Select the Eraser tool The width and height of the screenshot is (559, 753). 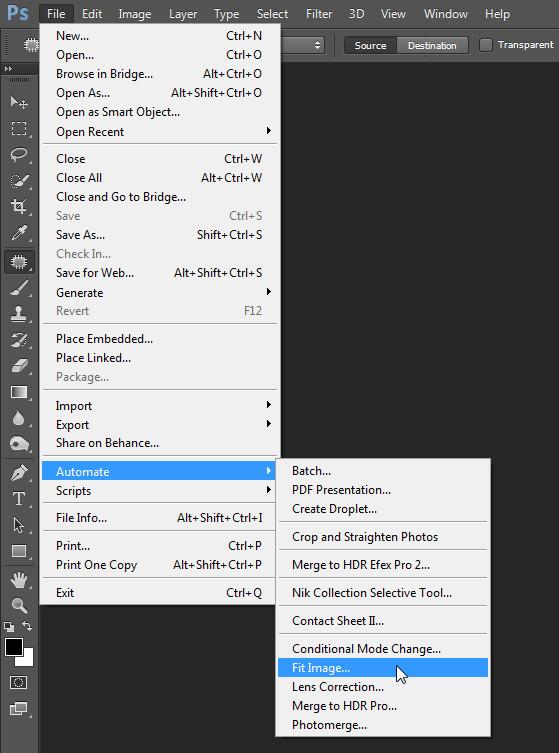coord(19,366)
